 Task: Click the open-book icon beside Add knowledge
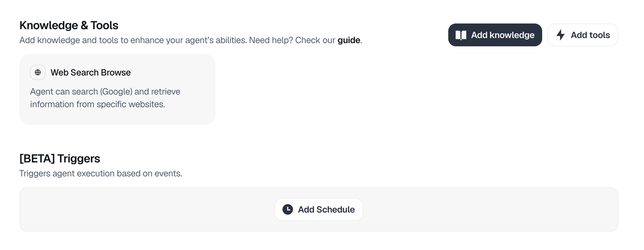pos(461,35)
